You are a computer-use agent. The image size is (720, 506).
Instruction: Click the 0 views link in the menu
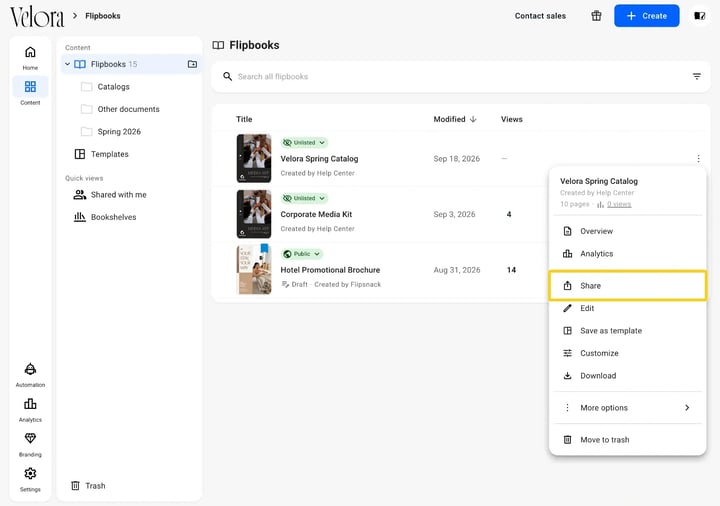(619, 204)
